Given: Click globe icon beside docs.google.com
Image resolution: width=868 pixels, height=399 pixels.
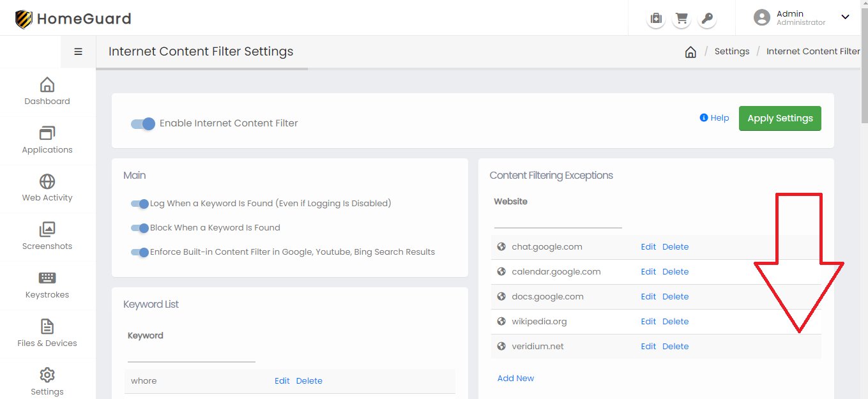Looking at the screenshot, I should click(501, 296).
